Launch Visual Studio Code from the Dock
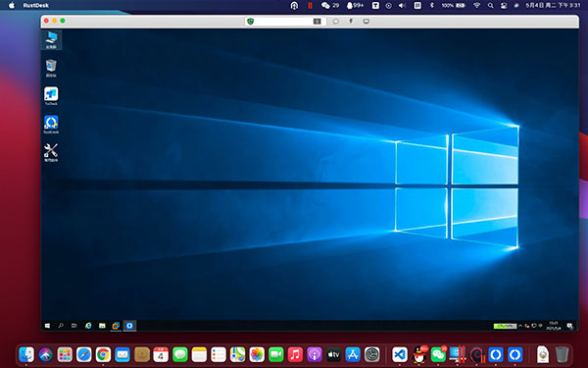 tap(400, 354)
